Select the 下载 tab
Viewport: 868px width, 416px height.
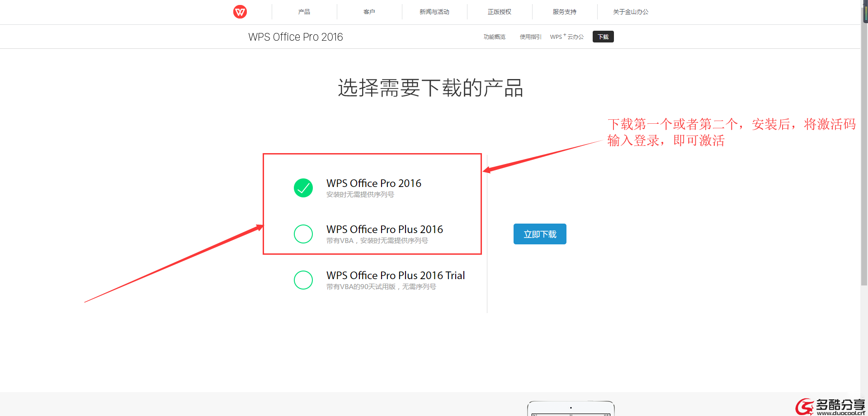[603, 37]
